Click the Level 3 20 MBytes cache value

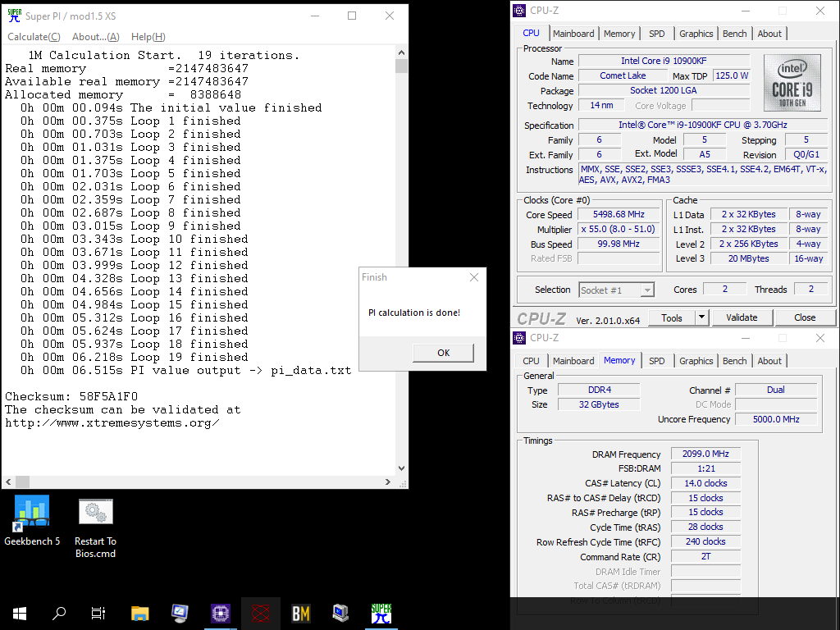coord(748,258)
